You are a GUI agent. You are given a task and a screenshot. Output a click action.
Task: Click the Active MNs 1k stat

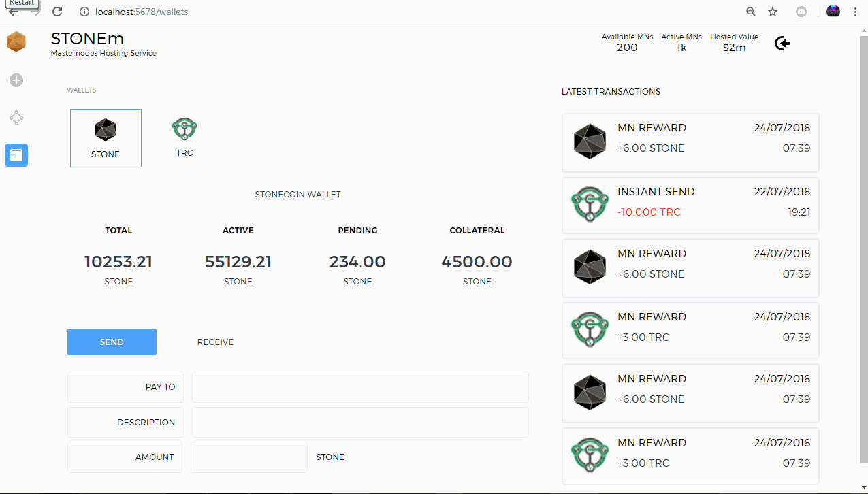[x=681, y=42]
